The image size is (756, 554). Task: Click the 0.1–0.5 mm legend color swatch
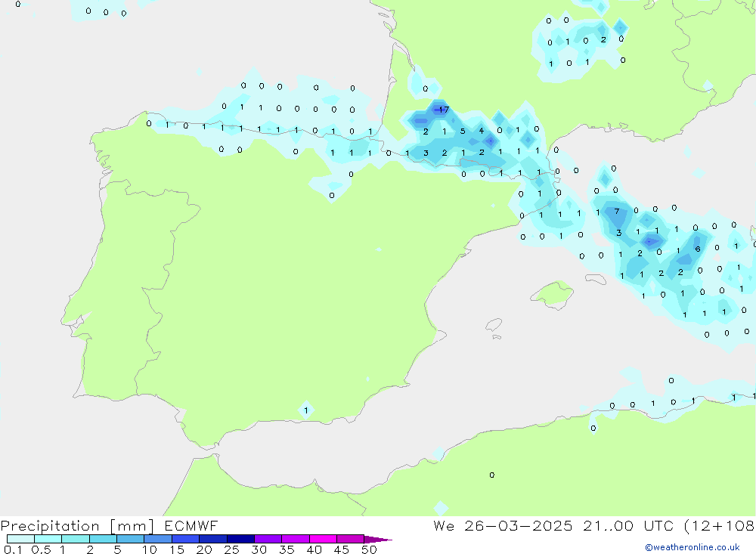click(20, 539)
